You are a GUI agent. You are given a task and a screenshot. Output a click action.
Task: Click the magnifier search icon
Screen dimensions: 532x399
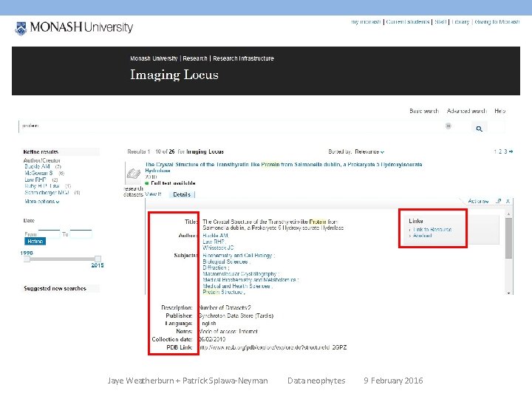coord(479,129)
